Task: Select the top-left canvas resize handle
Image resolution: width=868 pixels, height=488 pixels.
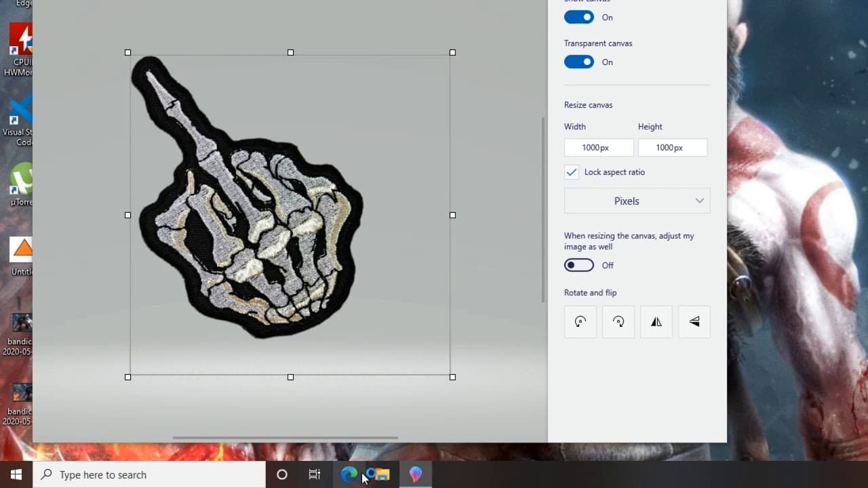Action: point(128,52)
